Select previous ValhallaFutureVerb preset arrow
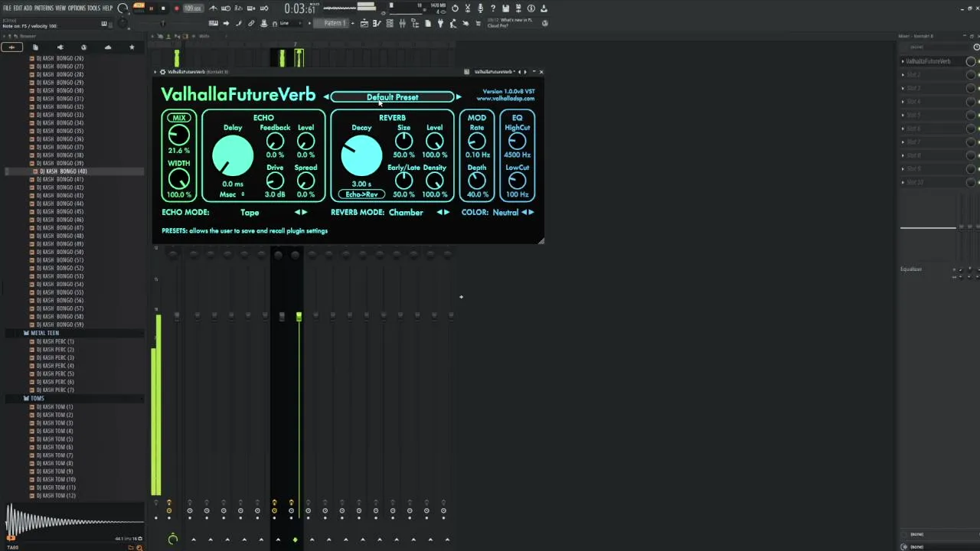980x551 pixels. [326, 97]
